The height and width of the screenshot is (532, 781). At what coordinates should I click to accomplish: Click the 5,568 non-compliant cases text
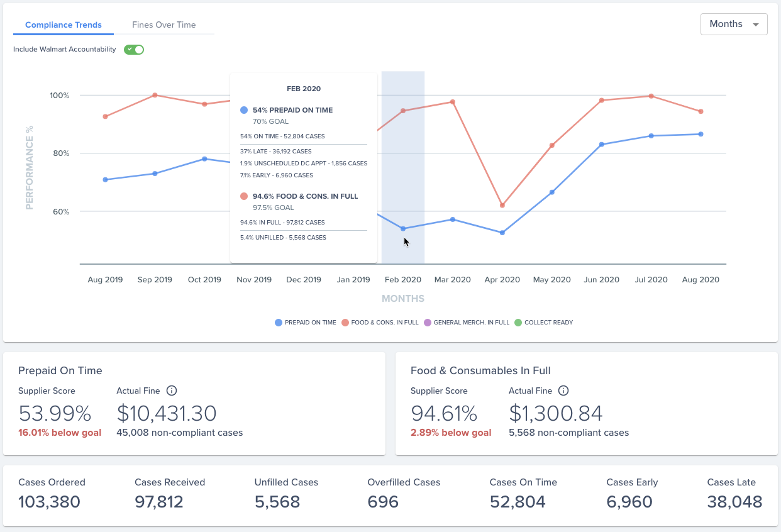[569, 433]
